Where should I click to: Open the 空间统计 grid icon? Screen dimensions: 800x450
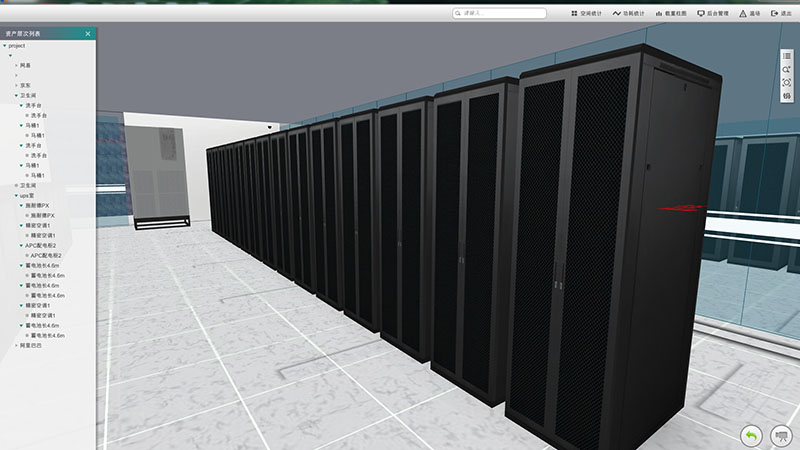click(x=574, y=14)
